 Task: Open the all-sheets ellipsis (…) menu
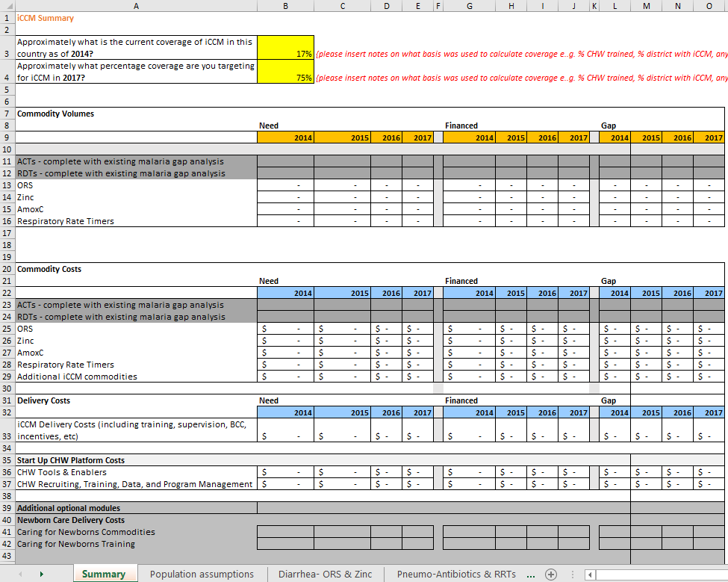pos(532,574)
